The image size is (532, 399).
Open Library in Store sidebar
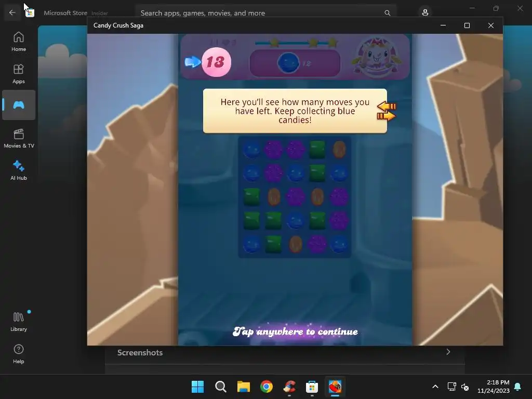point(19,322)
